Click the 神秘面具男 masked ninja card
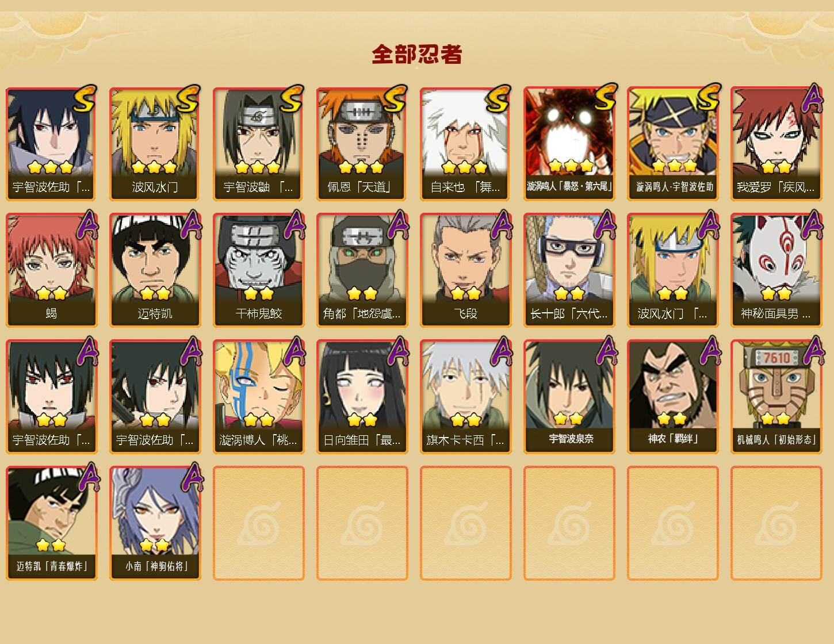 [x=776, y=270]
